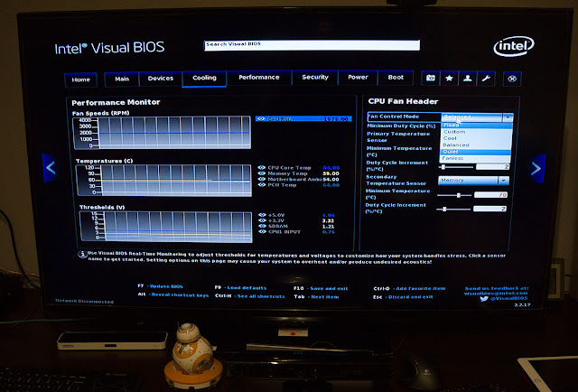
Task: Click the Load defaults link
Action: click(x=247, y=287)
